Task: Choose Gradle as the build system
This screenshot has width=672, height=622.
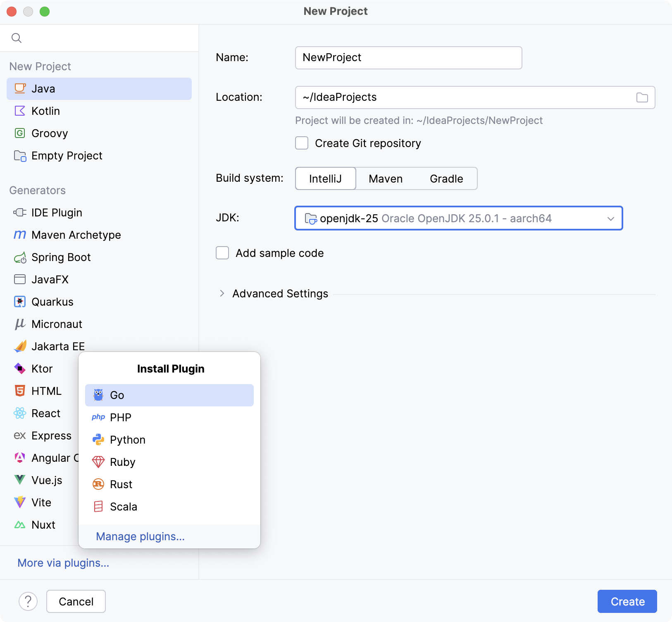Action: coord(446,179)
